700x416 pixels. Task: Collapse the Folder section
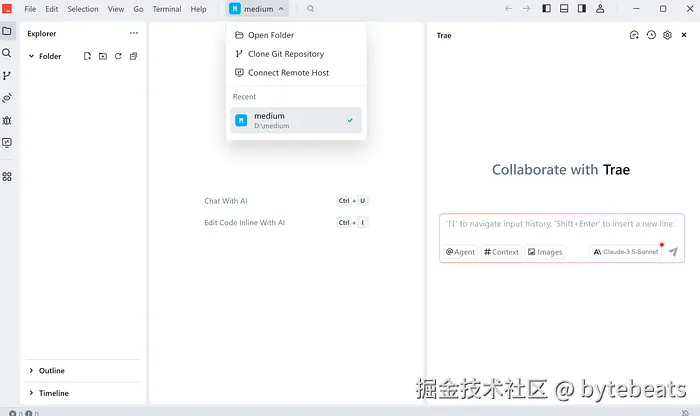(x=45, y=56)
